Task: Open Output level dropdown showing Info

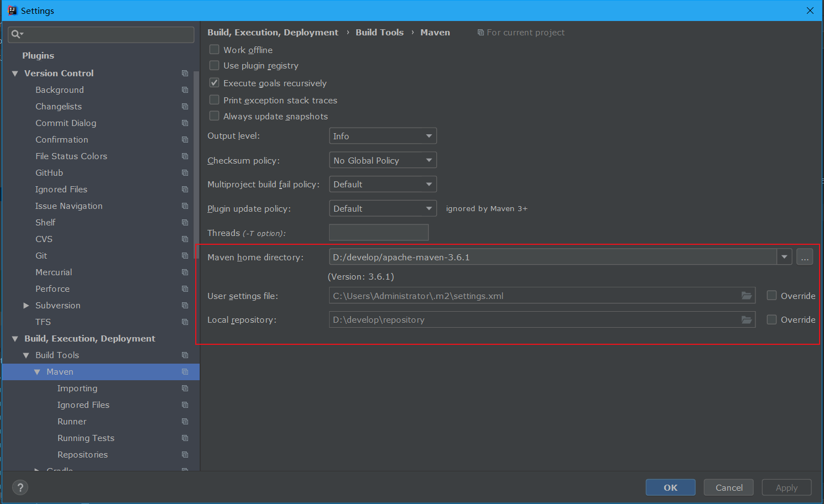Action: click(383, 136)
